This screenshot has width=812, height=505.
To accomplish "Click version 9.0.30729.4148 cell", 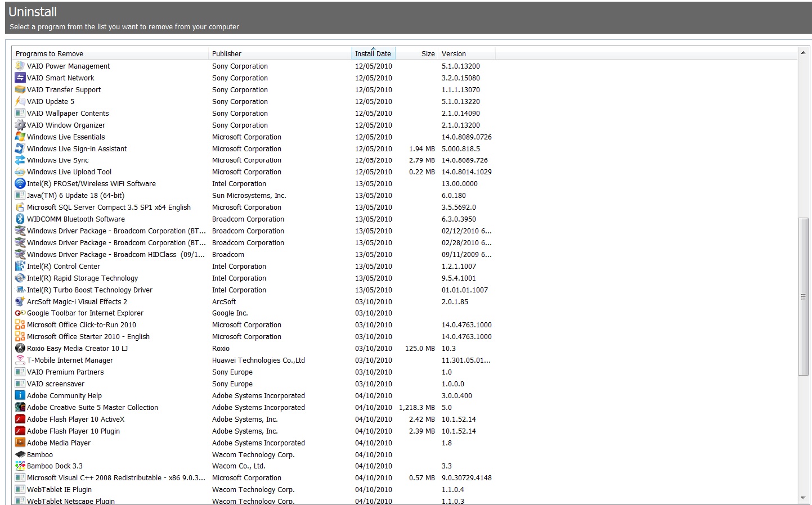I will pyautogui.click(x=466, y=477).
